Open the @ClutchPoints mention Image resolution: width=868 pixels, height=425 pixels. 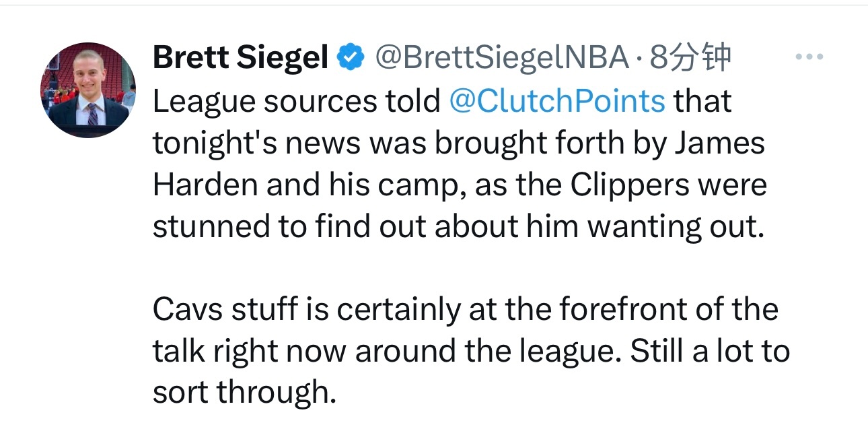[x=556, y=101]
